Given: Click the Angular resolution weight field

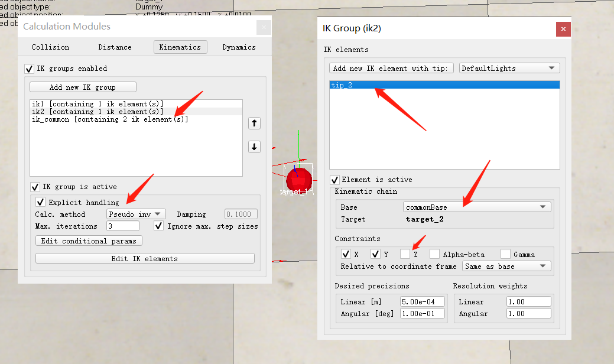Looking at the screenshot, I should pos(529,313).
